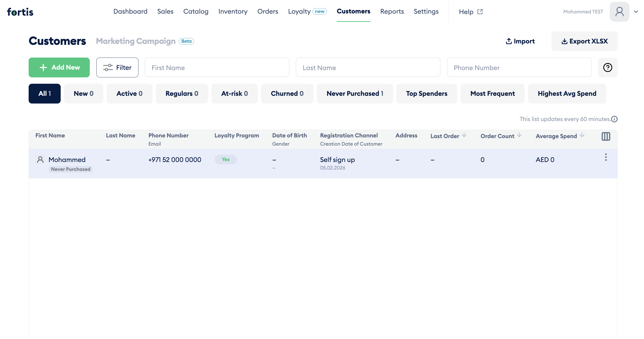Click Self sign up registration channel

[x=337, y=159]
